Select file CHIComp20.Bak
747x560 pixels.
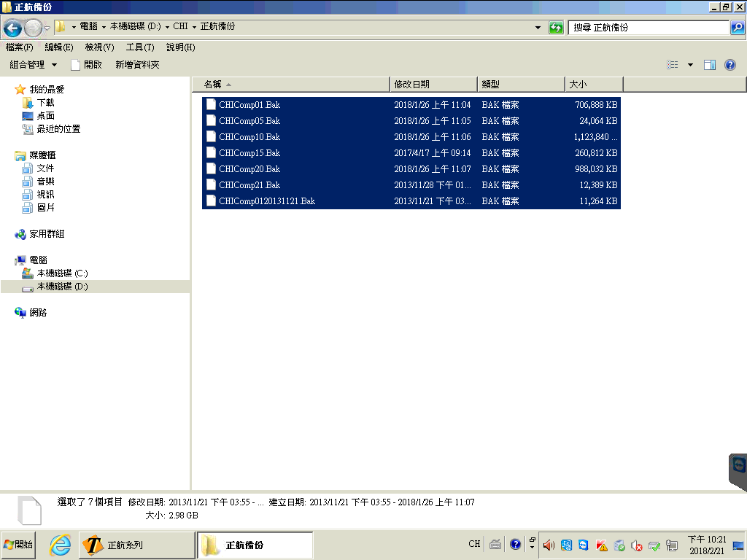click(x=411, y=169)
